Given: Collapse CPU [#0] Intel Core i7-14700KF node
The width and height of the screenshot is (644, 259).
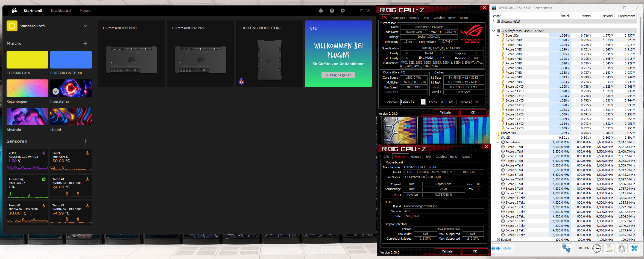Looking at the screenshot, I should click(x=493, y=31).
